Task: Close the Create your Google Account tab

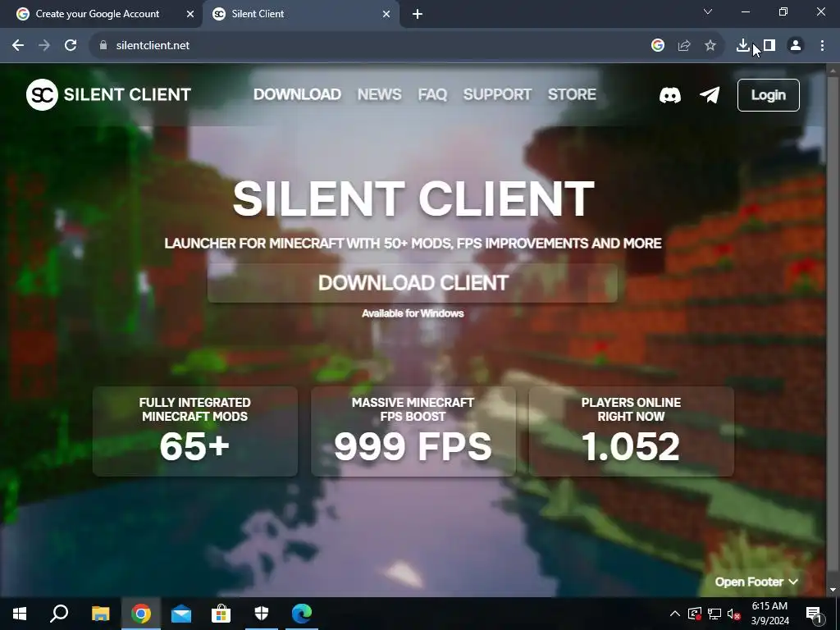Action: [190, 14]
